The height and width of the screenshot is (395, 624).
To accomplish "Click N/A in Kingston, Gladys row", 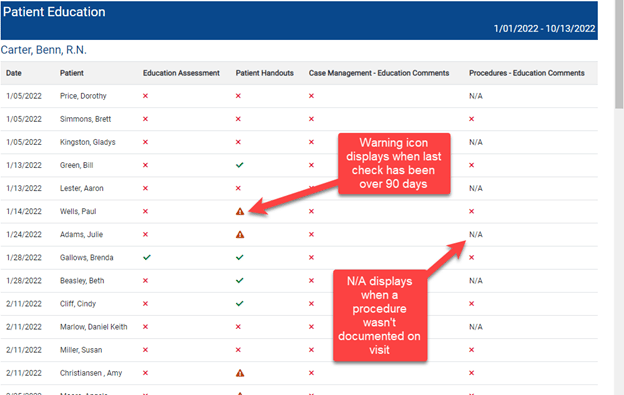I will pyautogui.click(x=476, y=142).
